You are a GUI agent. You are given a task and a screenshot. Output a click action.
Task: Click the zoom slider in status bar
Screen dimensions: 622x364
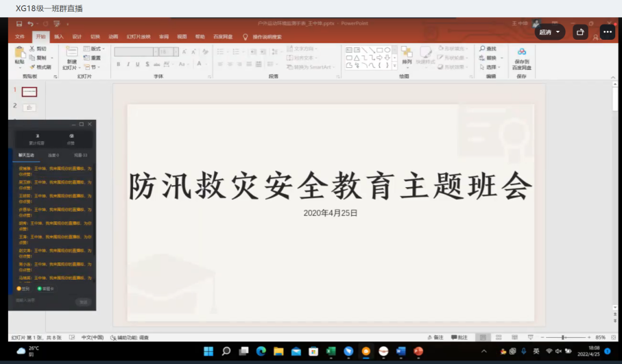click(563, 337)
